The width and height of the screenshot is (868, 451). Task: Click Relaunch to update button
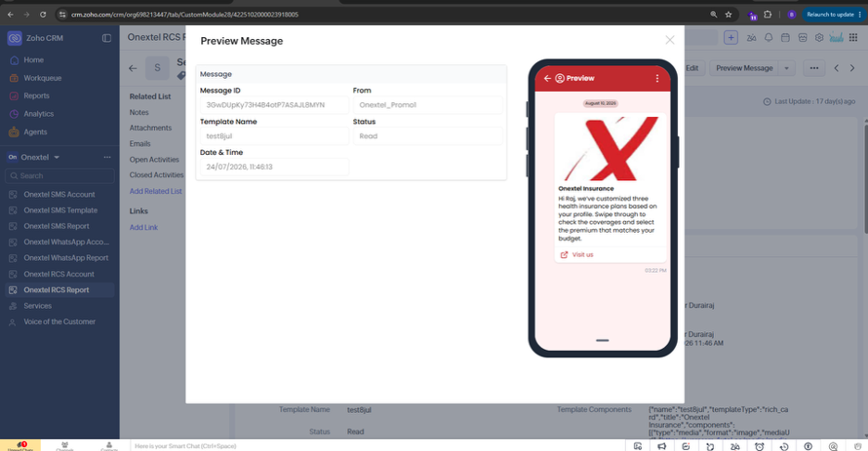833,15
